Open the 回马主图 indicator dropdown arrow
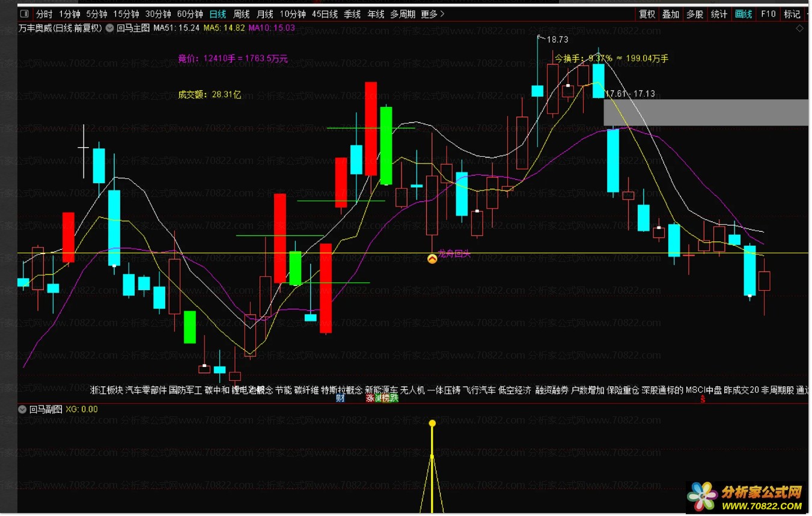This screenshot has width=812, height=516. click(x=110, y=28)
